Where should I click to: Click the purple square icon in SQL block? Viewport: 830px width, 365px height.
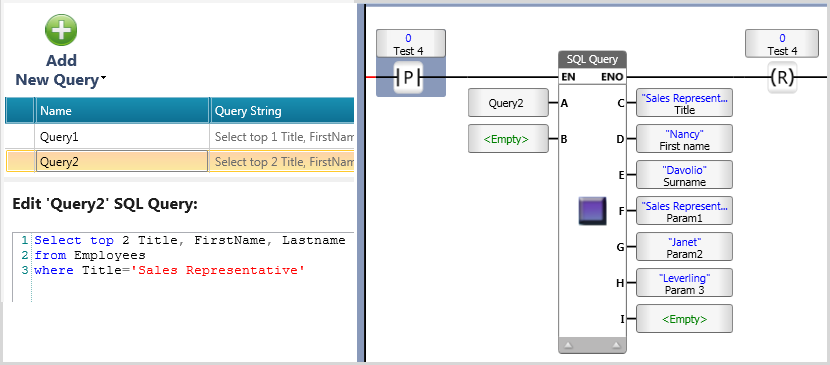click(592, 211)
